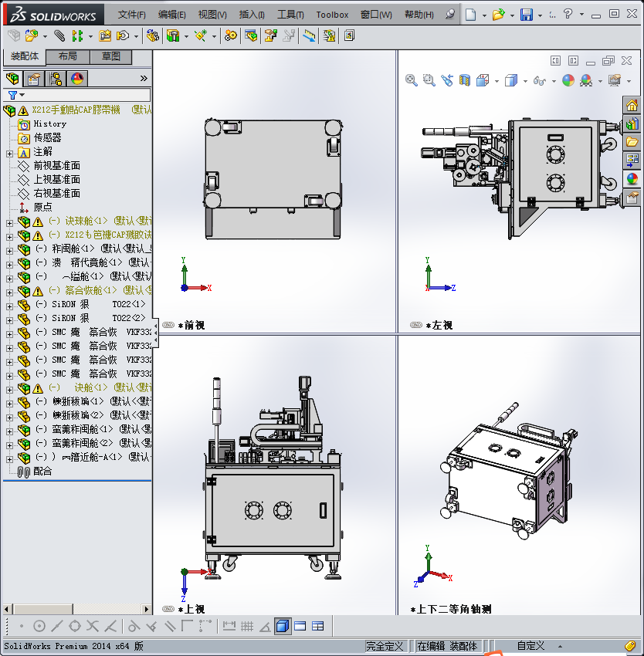Viewport: 644px width, 656px height.
Task: Click the ConfigurationManager tab icon
Action: (x=56, y=78)
